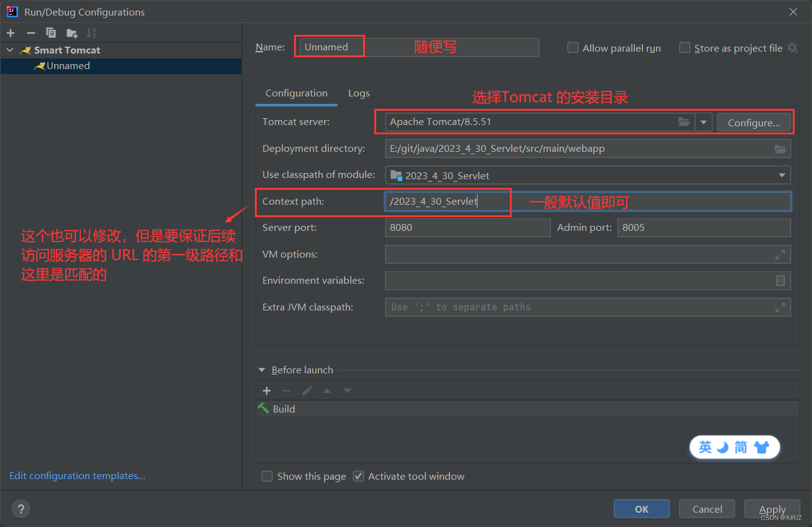Open the Tomcat server dropdown arrow

pos(703,122)
